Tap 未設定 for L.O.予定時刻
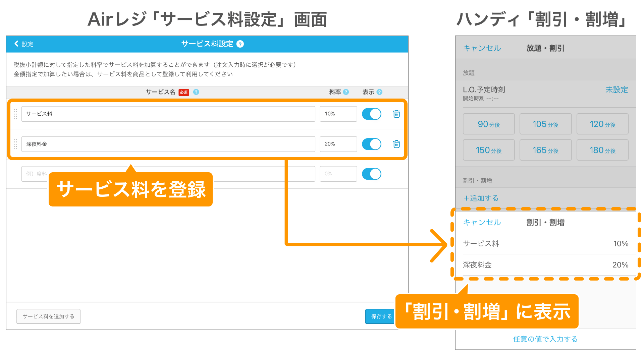The height and width of the screenshot is (362, 644). click(x=616, y=90)
